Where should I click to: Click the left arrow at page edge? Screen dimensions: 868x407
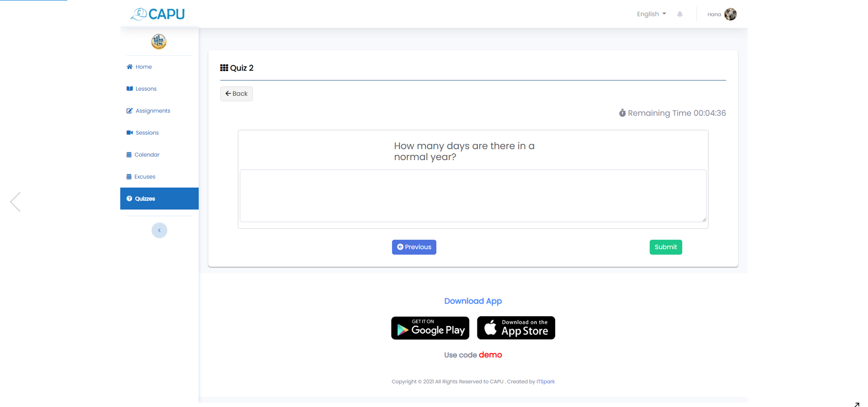[15, 202]
